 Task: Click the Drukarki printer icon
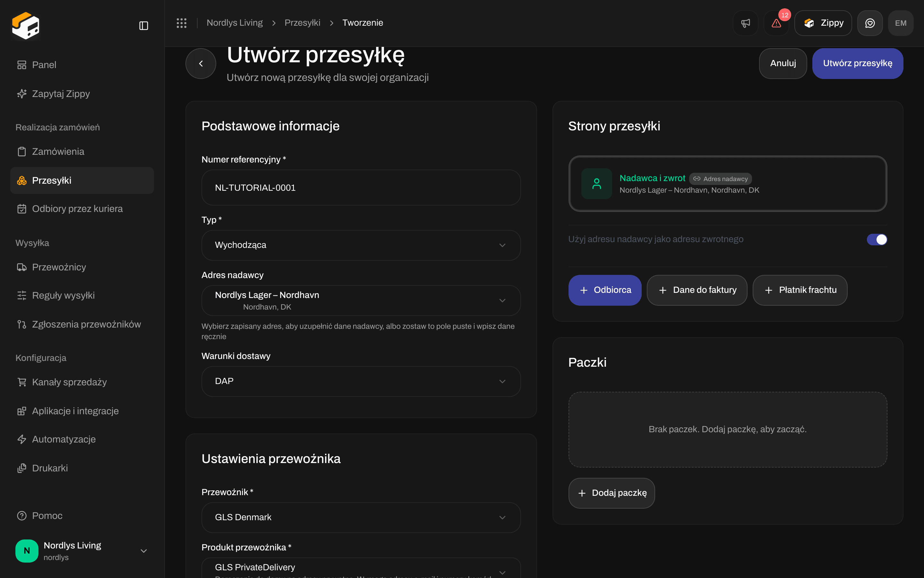click(22, 468)
